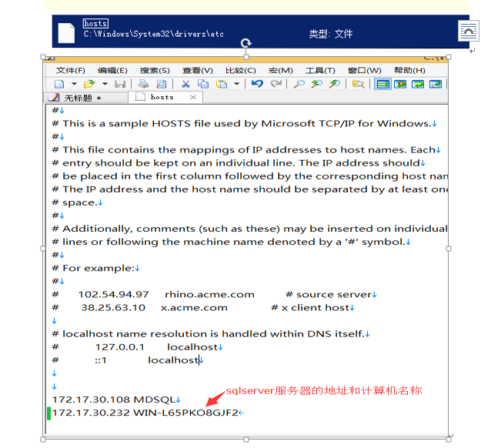This screenshot has height=448, width=491.
Task: Click the rotation handle above the image
Action: (x=245, y=44)
